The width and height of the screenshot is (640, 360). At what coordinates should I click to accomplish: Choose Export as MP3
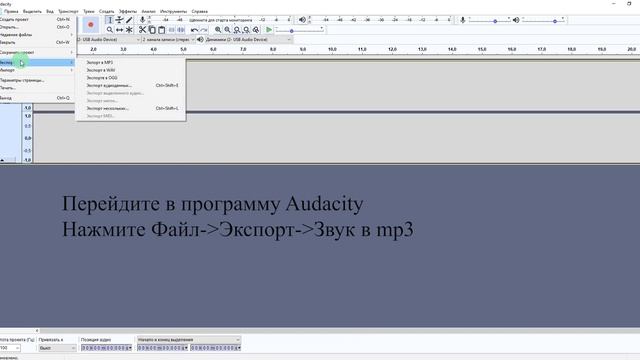click(x=131, y=62)
